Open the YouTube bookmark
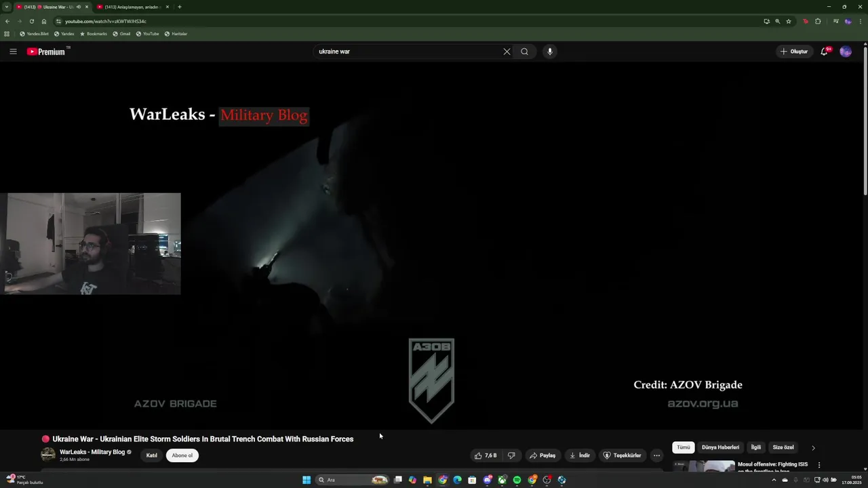This screenshot has width=868, height=488. [x=147, y=34]
